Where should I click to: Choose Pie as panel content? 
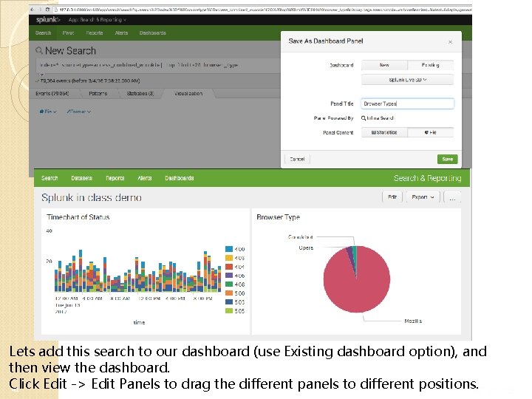point(430,132)
